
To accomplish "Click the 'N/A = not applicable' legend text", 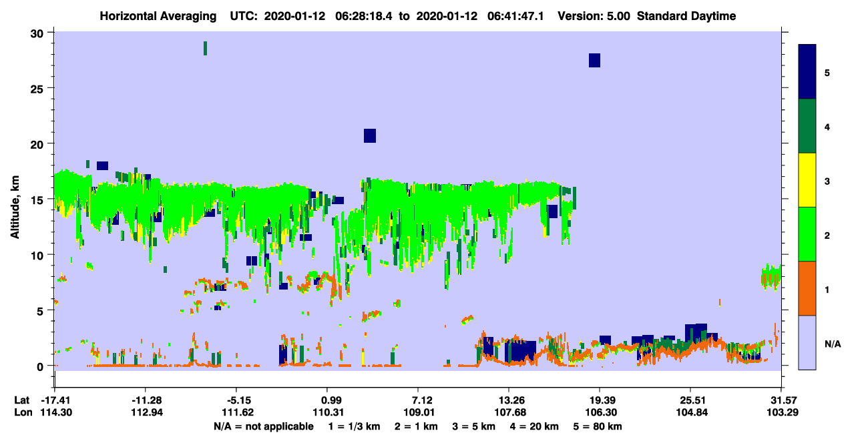I will pyautogui.click(x=263, y=426).
